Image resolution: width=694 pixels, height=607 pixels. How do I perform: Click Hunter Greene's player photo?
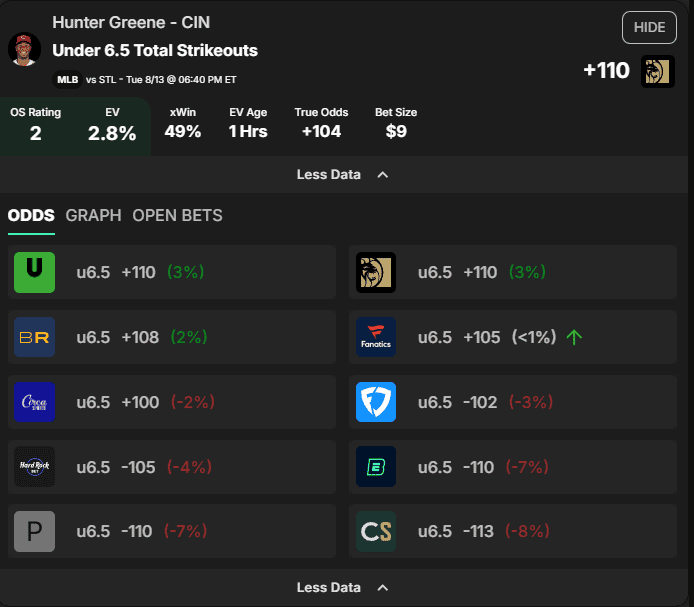tap(24, 49)
